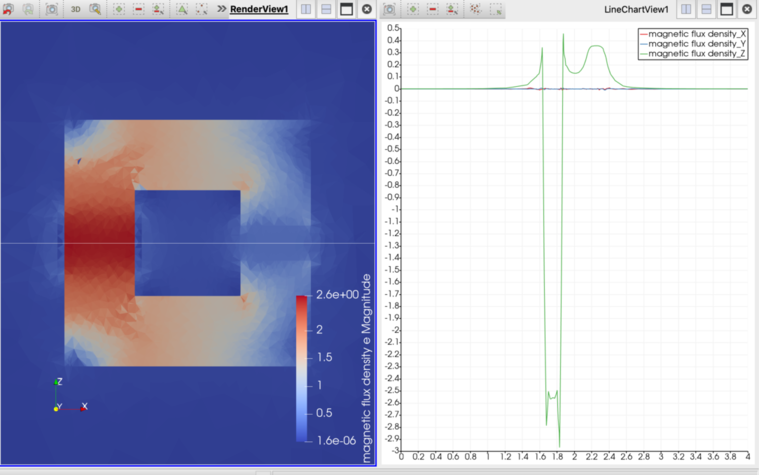Click the dark red core region in RenderView1
The width and height of the screenshot is (759, 475).
pyautogui.click(x=99, y=242)
